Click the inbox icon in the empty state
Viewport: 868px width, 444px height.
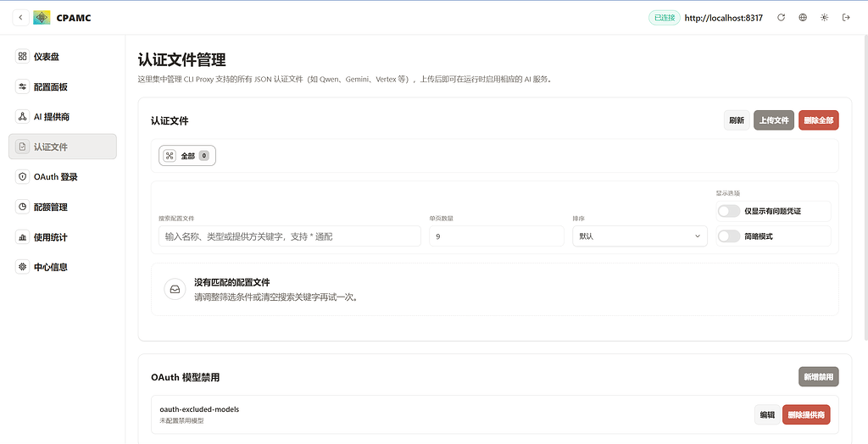coord(175,289)
